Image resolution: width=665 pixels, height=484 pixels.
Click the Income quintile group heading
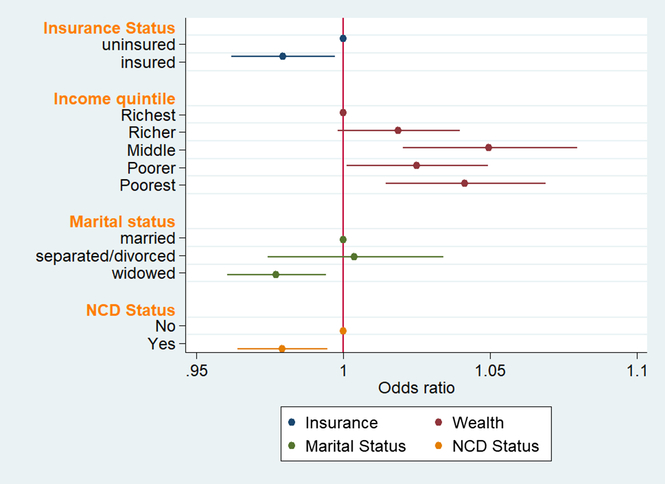[x=115, y=99]
